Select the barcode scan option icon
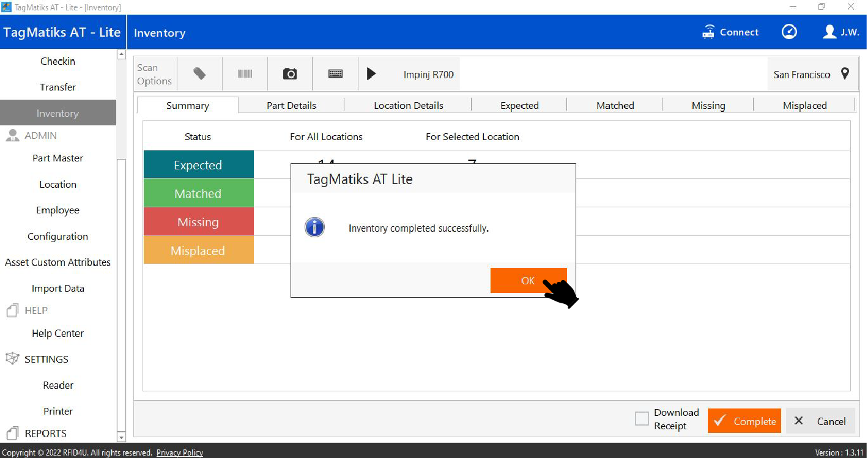Image resolution: width=868 pixels, height=458 pixels. pyautogui.click(x=245, y=74)
